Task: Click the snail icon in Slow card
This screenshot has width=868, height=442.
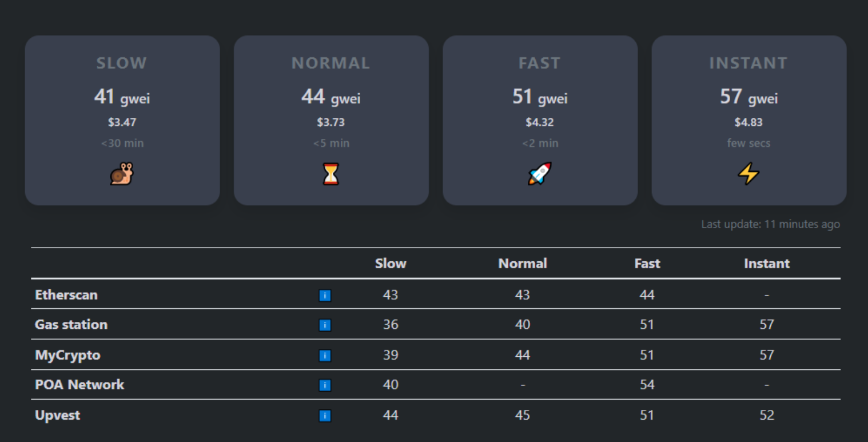Action: [x=122, y=174]
